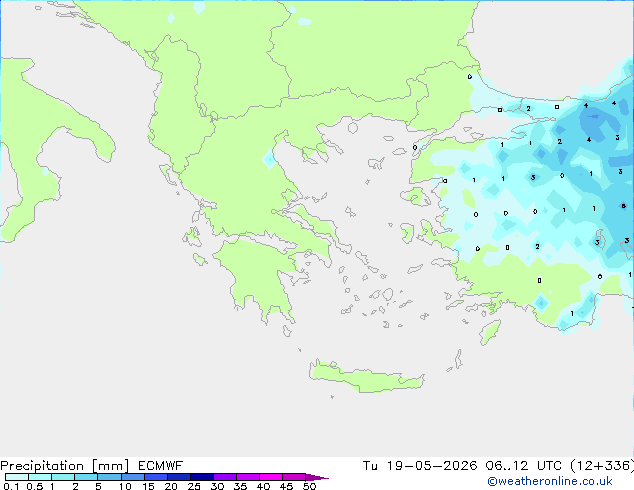Screen dimensions: 634x490
Task: Pick the legend swatch between 10 and 15
Action: 133,477
